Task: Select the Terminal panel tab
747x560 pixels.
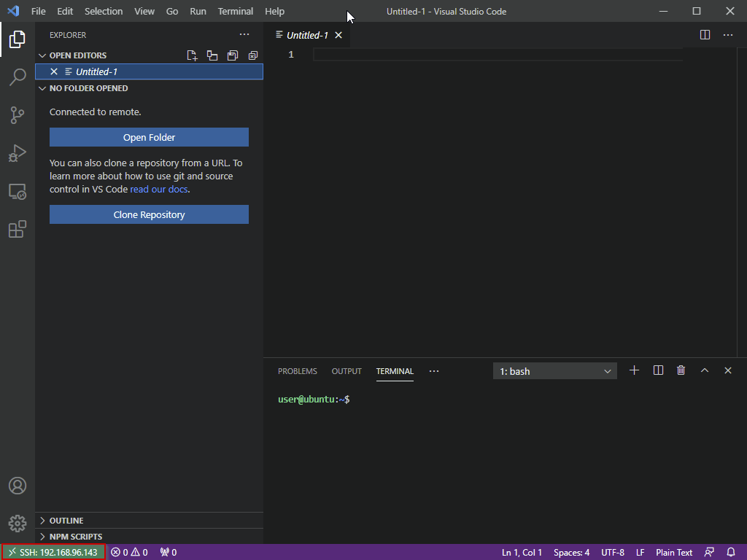Action: pyautogui.click(x=395, y=371)
